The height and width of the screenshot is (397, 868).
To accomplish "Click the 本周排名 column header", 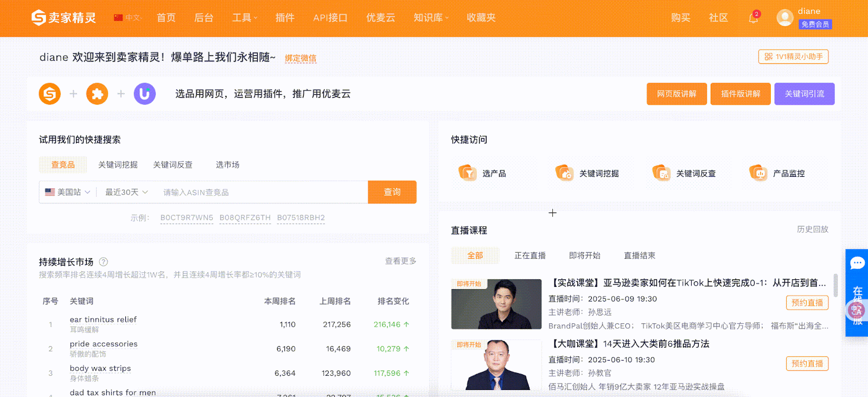I will (x=280, y=301).
